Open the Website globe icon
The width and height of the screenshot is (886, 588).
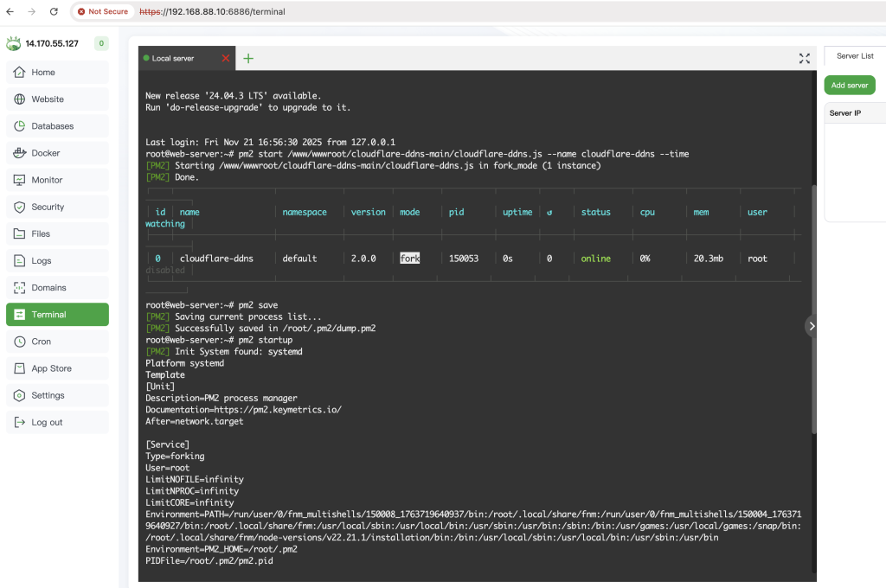pos(19,99)
